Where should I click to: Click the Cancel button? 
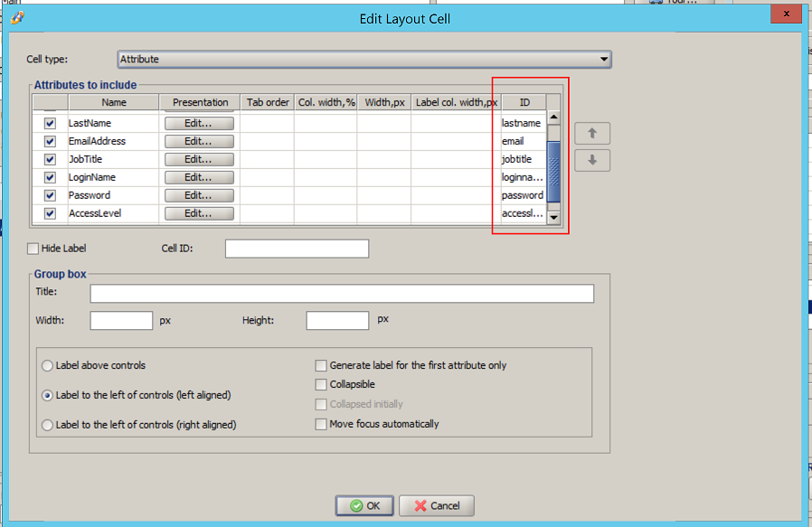pyautogui.click(x=437, y=506)
